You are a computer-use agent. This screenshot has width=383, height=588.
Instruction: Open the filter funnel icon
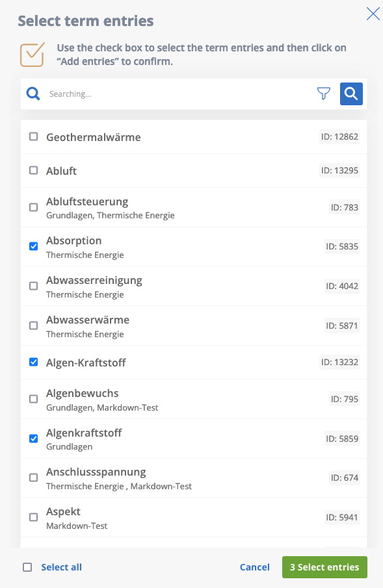tap(324, 94)
